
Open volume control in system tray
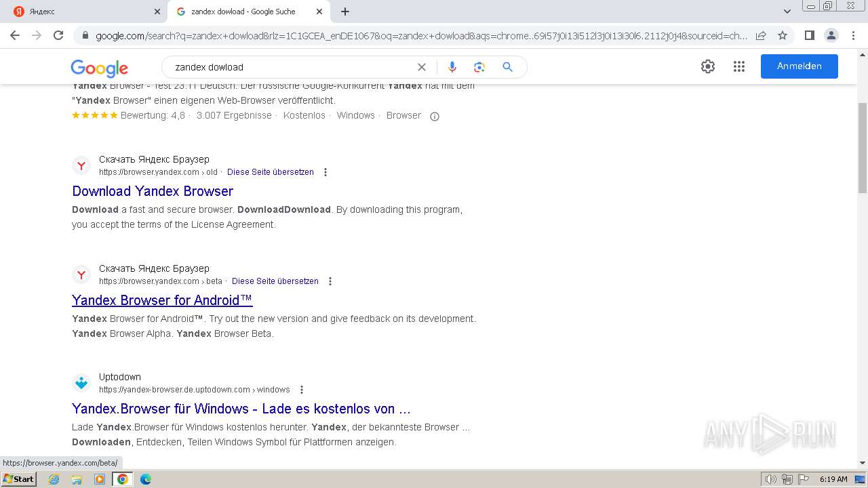click(771, 479)
